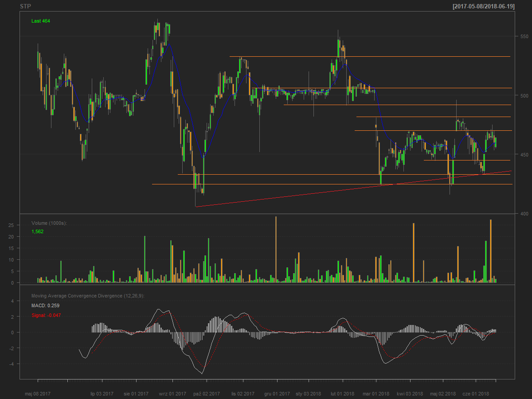Click the STP ticker title

click(x=26, y=7)
